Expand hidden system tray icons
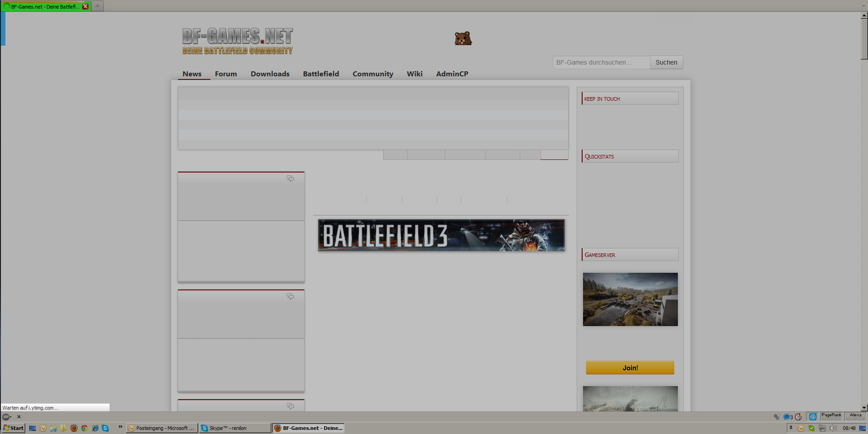Viewport: 868px width, 434px height. [791, 428]
